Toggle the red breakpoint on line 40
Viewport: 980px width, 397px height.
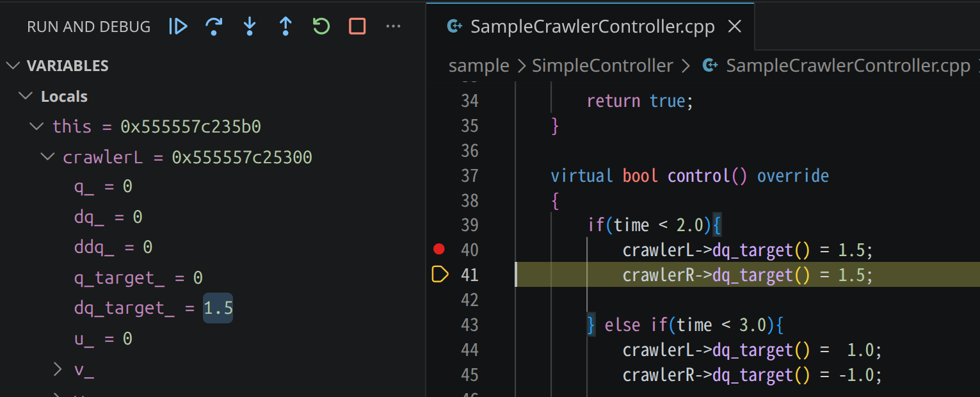pos(438,249)
